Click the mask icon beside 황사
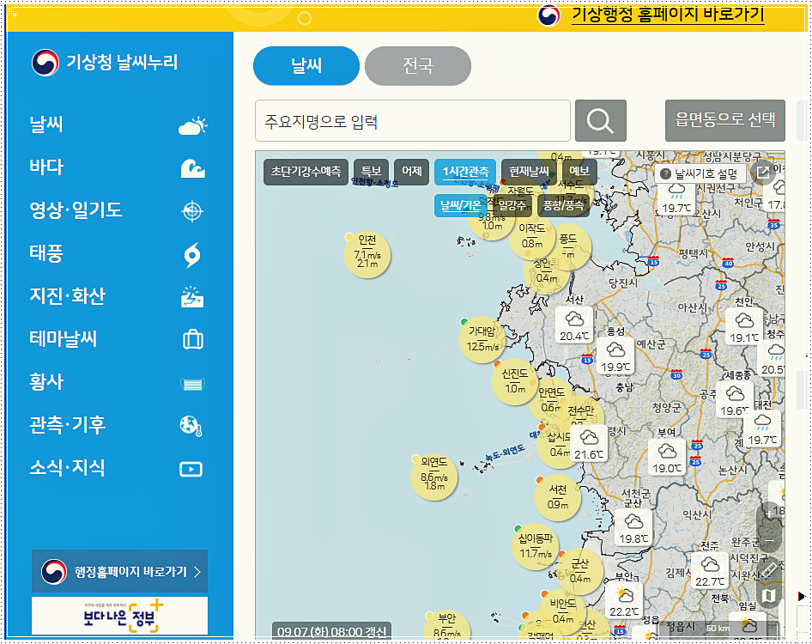 (192, 384)
